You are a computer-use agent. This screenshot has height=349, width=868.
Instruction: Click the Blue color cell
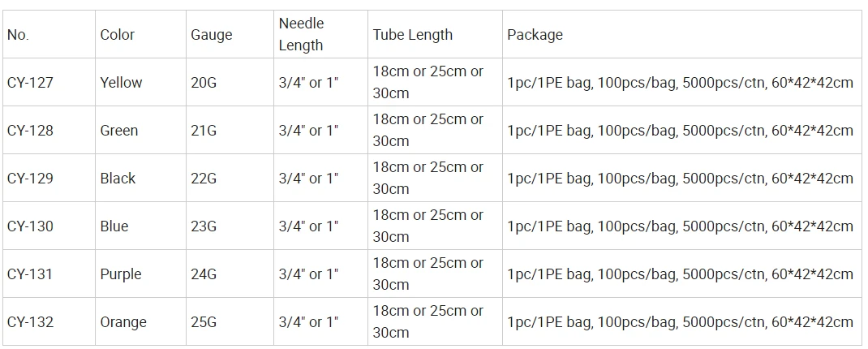(x=140, y=226)
